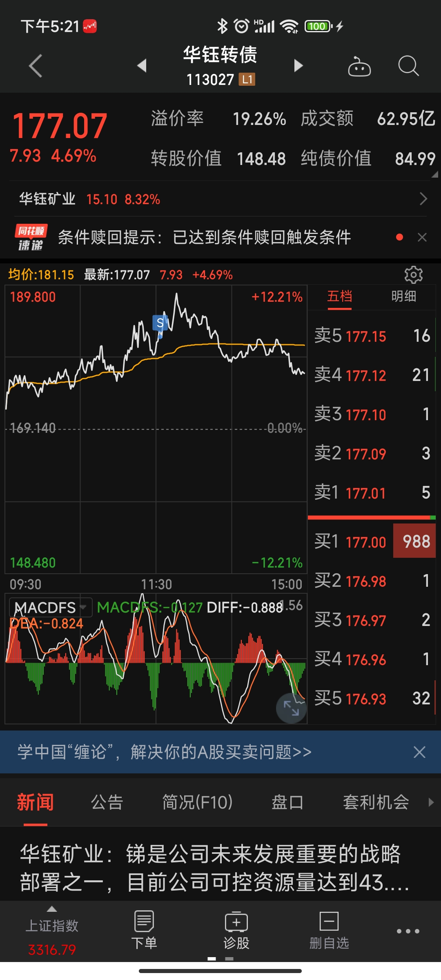441x980 pixels.
Task: Tap the 177.07 latest price
Action: pyautogui.click(x=60, y=126)
